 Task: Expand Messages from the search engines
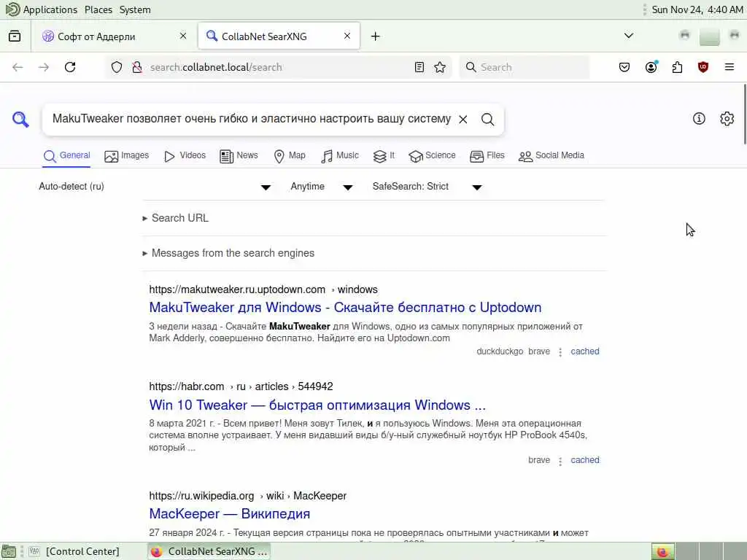coord(228,253)
